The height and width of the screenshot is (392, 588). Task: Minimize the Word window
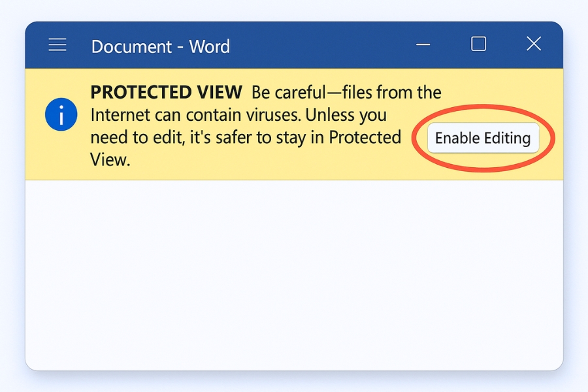click(423, 45)
